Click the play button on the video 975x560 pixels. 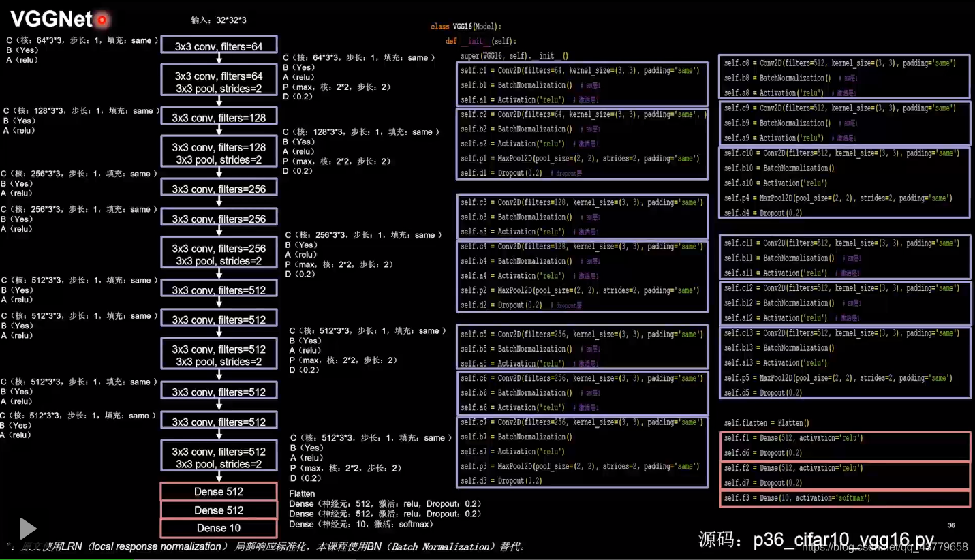[27, 529]
